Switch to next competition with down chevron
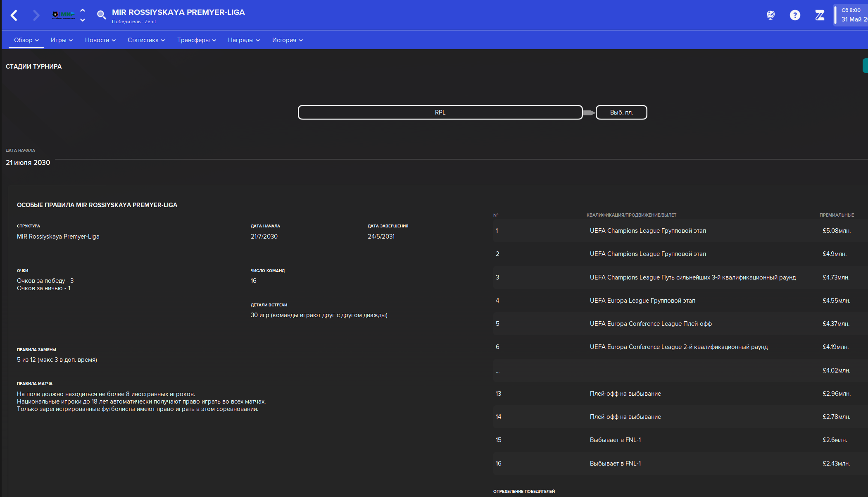The width and height of the screenshot is (868, 497). coord(83,20)
